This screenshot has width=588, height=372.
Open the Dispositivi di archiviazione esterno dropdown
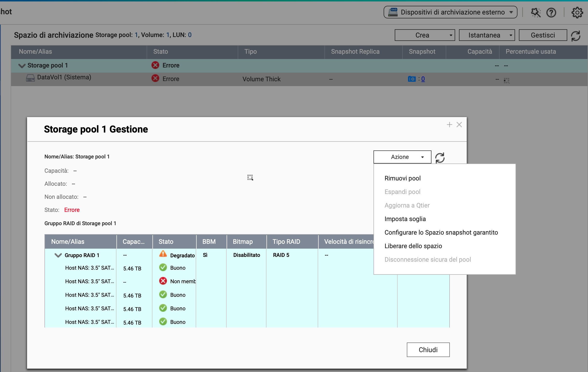450,12
